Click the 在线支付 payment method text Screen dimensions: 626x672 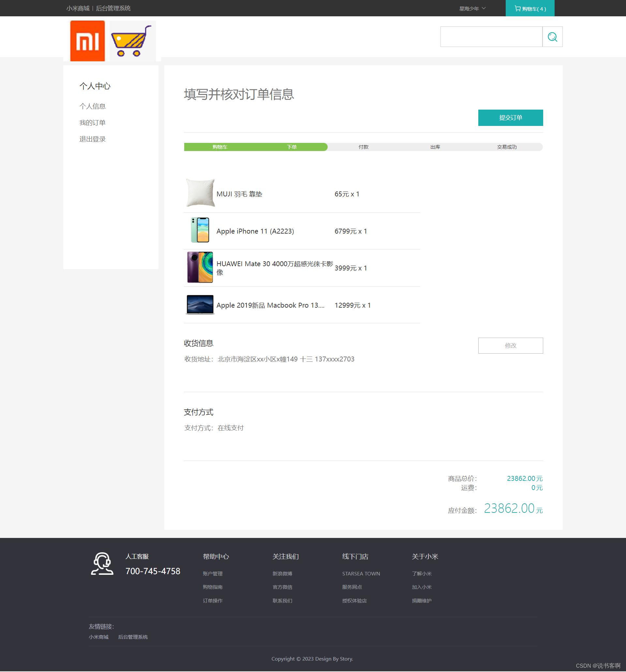tap(231, 428)
